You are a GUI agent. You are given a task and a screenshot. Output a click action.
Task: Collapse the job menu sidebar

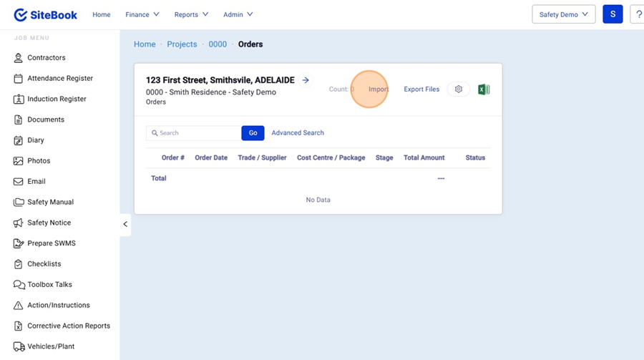[125, 224]
